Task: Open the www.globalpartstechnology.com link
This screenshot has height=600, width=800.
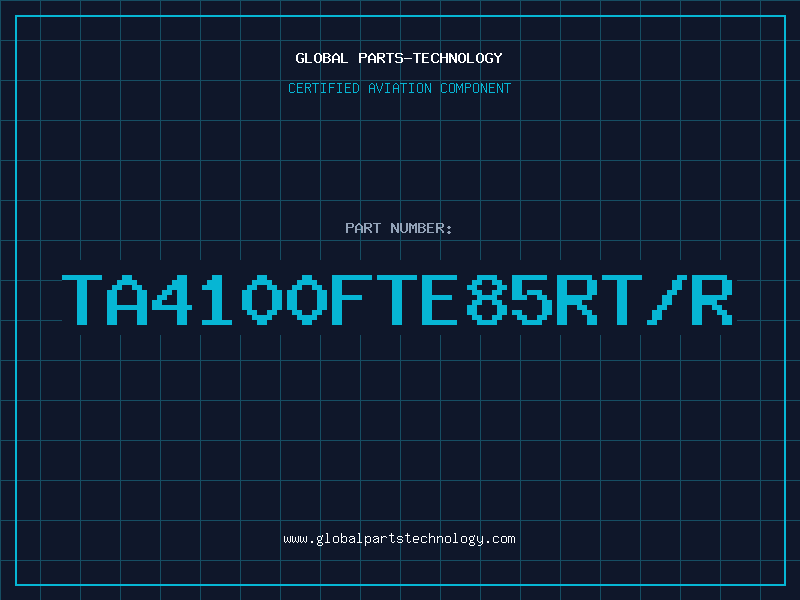Action: [399, 539]
